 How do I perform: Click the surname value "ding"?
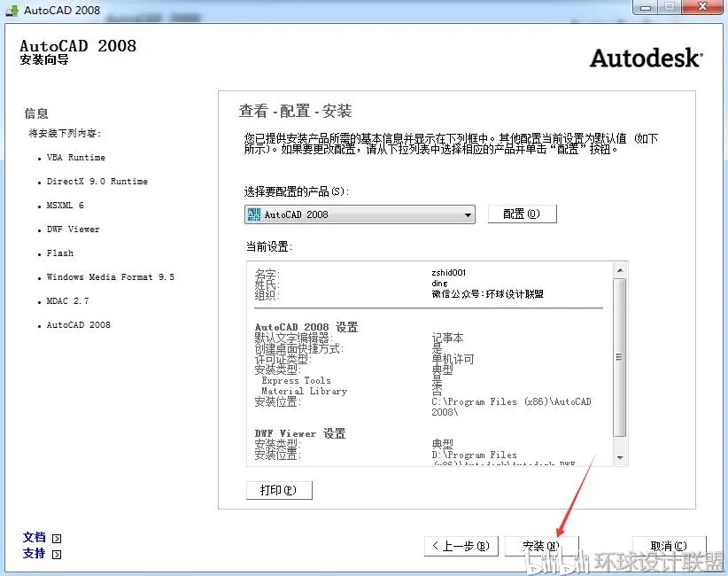pos(439,284)
